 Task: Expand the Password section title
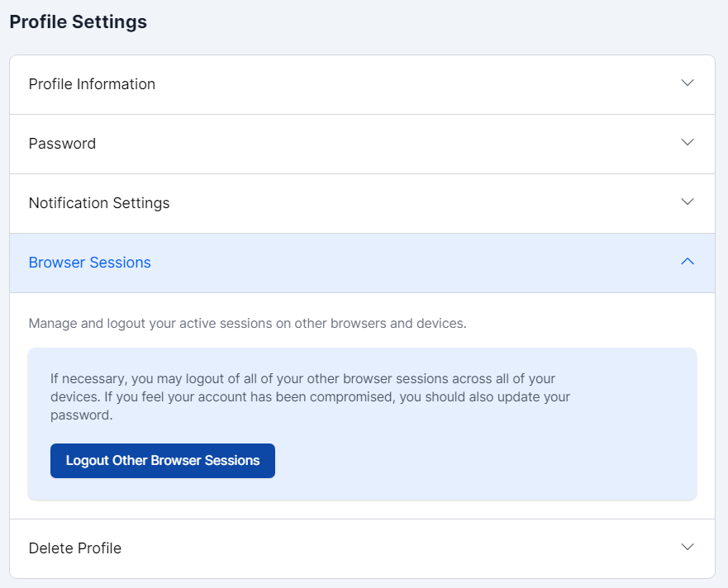click(62, 144)
